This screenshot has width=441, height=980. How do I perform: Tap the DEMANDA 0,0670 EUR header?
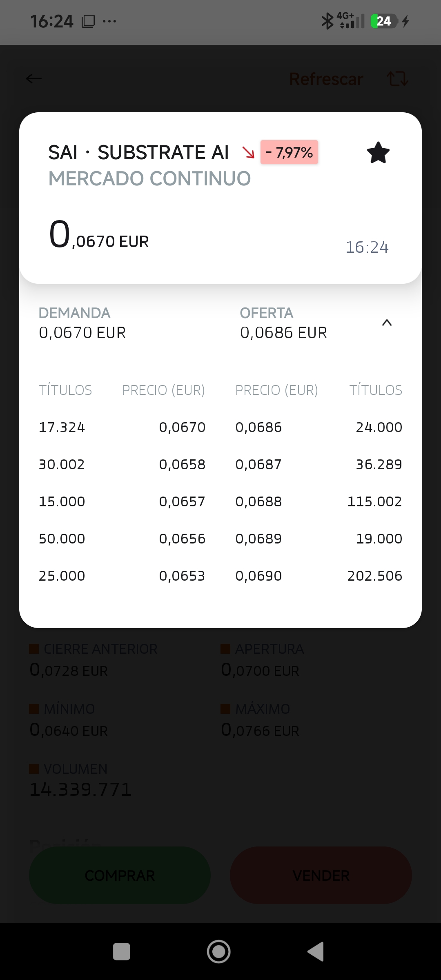coord(82,323)
